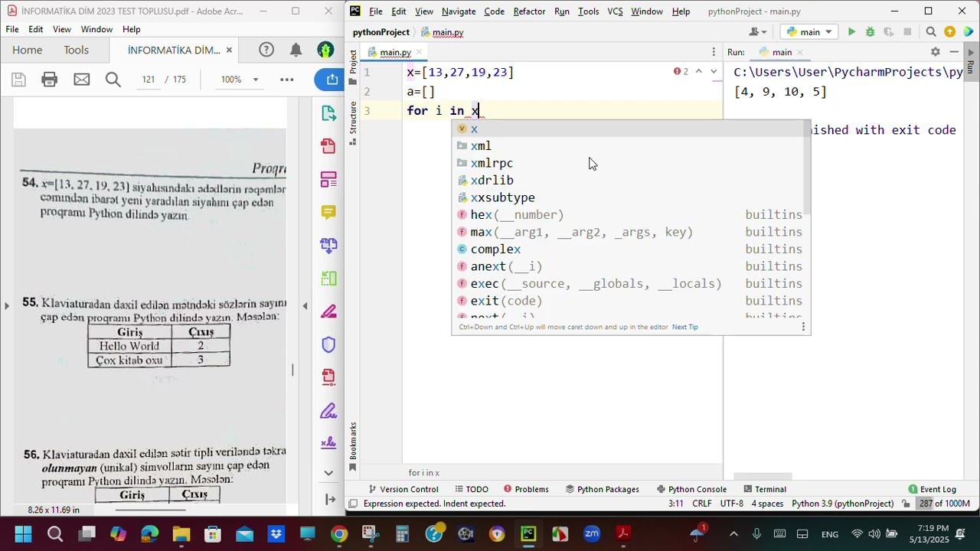Open Python Packages tool window

point(602,489)
